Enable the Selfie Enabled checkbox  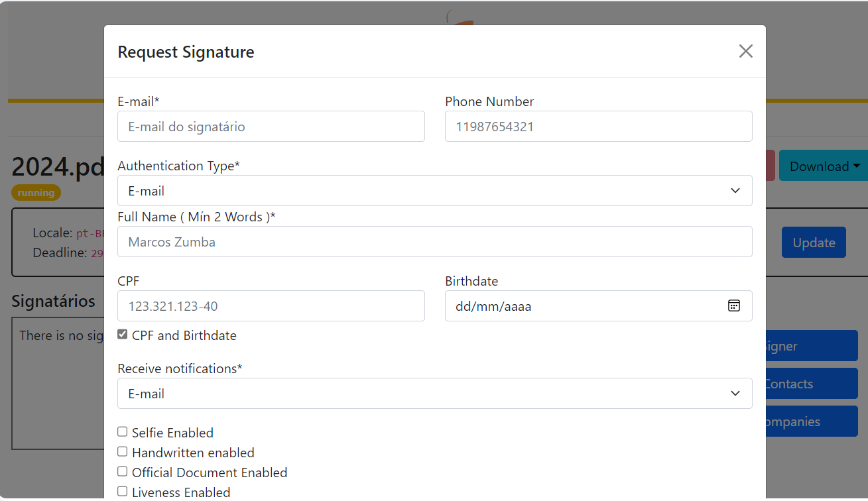pos(123,432)
